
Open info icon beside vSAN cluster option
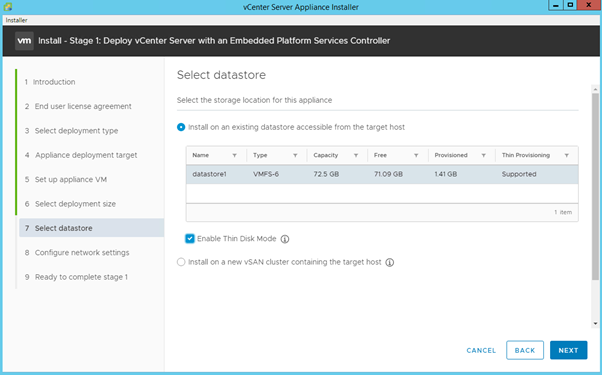pos(390,263)
